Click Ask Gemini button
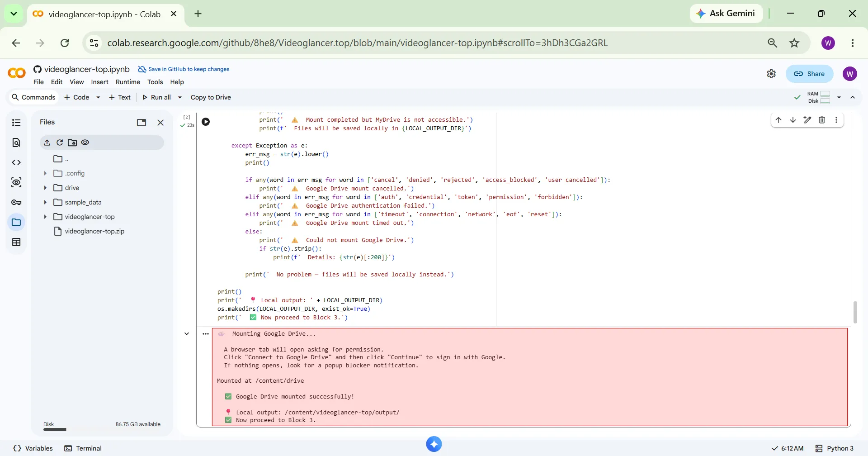 (x=726, y=14)
